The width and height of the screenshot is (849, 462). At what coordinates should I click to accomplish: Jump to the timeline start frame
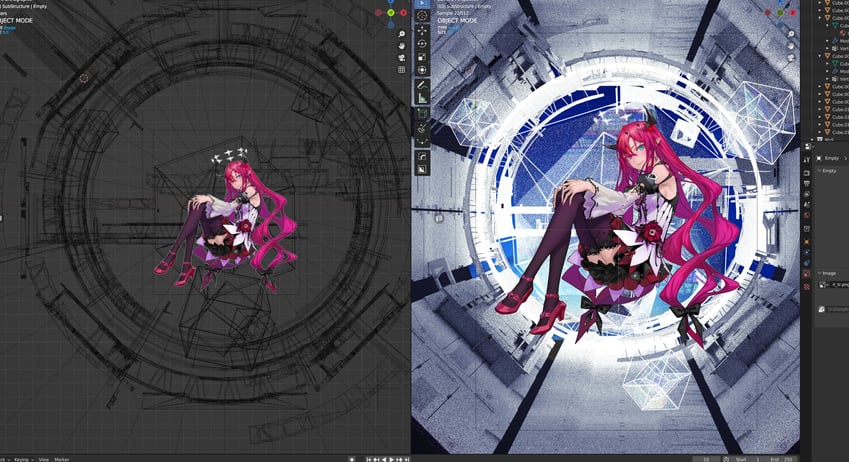(368, 459)
